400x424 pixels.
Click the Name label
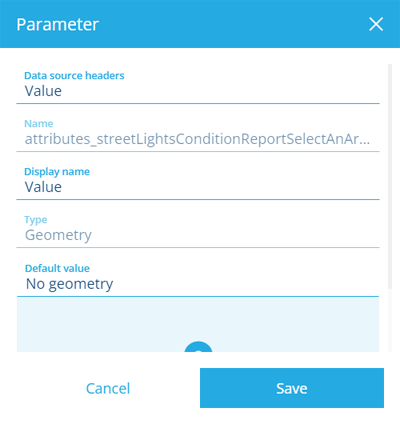coord(39,124)
